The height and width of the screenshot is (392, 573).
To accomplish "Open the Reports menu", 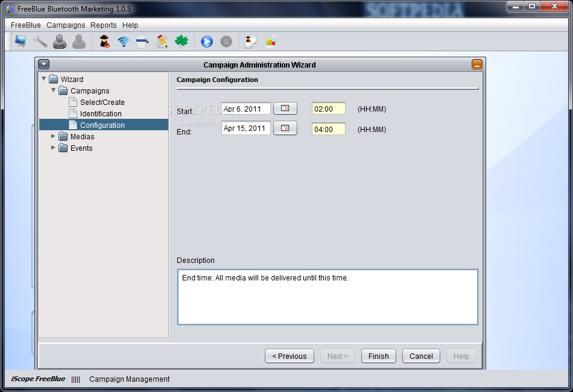I will coord(103,25).
